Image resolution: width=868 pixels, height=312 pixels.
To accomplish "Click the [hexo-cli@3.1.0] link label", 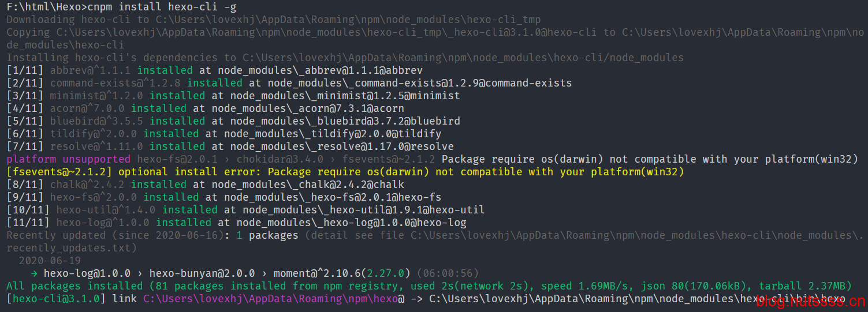I will tap(57, 299).
